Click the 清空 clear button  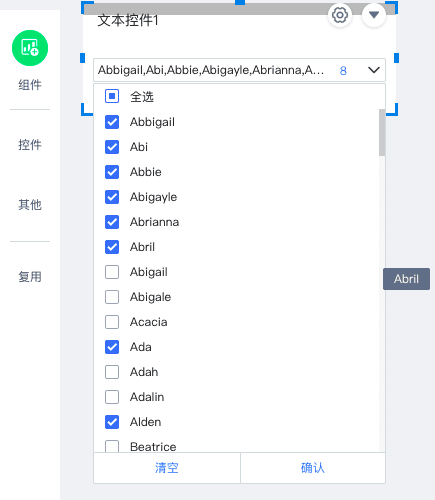(167, 468)
